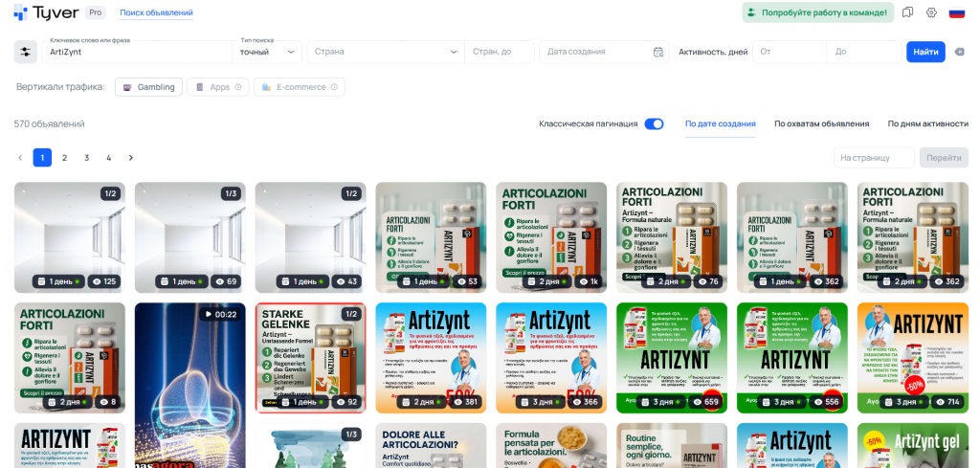This screenshot has height=468, width=980.
Task: Open the Routine semplice, ogni giorno ad
Action: (x=672, y=445)
